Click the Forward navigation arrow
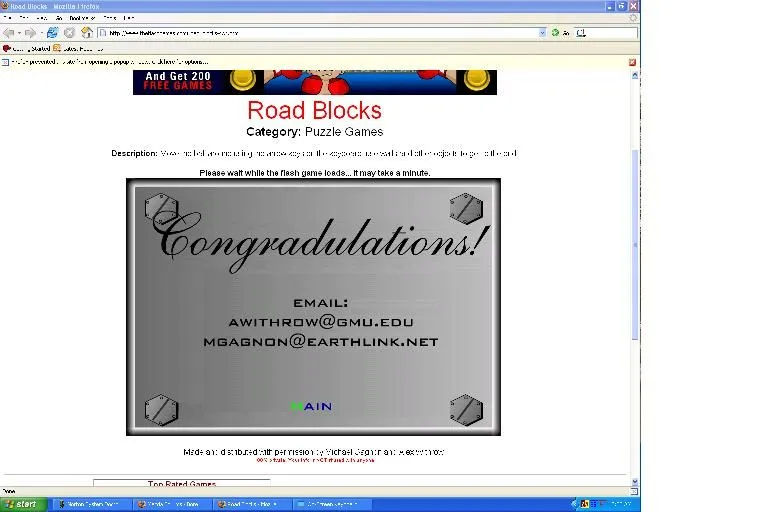Image resolution: width=768 pixels, height=512 pixels. click(30, 33)
